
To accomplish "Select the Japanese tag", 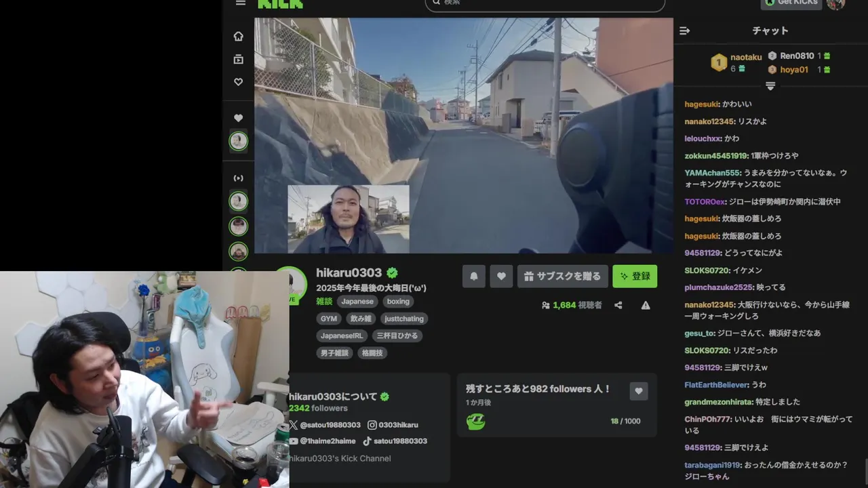I will coord(357,301).
